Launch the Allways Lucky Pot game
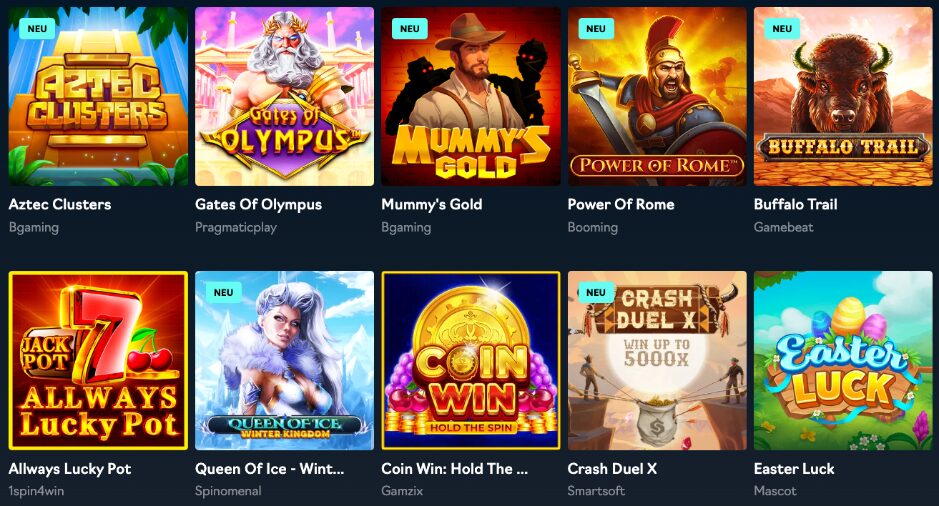This screenshot has width=939, height=506. tap(98, 360)
